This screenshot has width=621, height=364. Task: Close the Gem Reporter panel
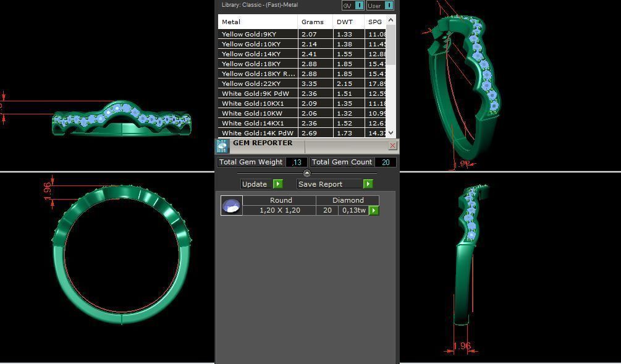click(x=392, y=145)
